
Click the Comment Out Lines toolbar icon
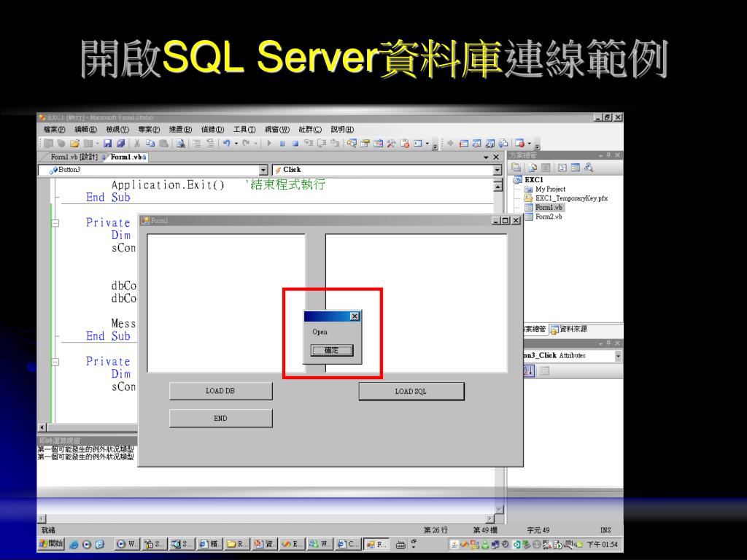coord(197,144)
